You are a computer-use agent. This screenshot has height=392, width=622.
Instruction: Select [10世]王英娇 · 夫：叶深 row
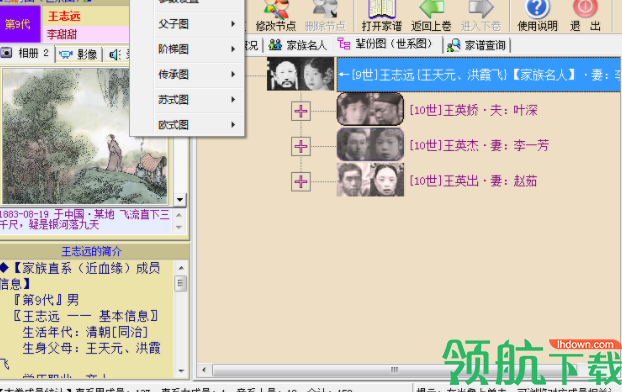click(x=473, y=110)
